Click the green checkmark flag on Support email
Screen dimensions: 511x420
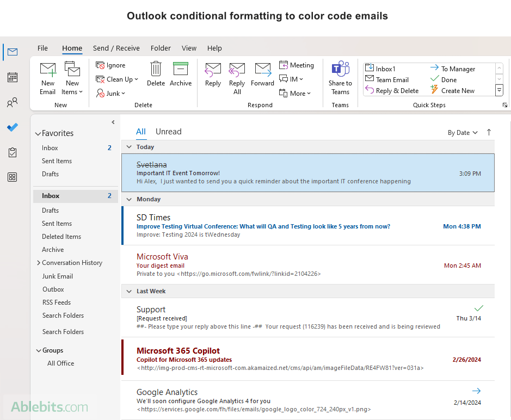tap(479, 308)
